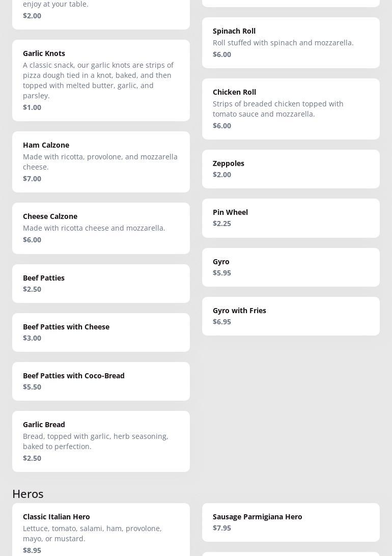The height and width of the screenshot is (556, 392).
Task: Open the Sausage Parmigiana Hero item
Action: click(x=291, y=522)
